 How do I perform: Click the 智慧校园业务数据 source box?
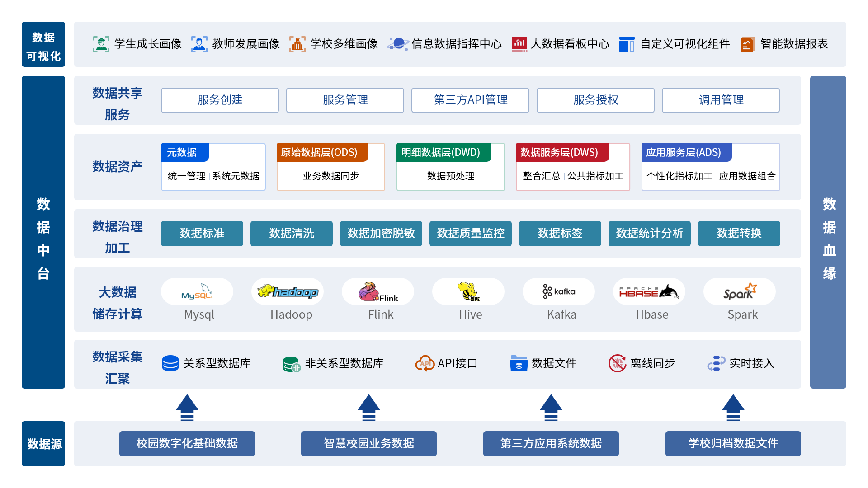click(x=369, y=444)
